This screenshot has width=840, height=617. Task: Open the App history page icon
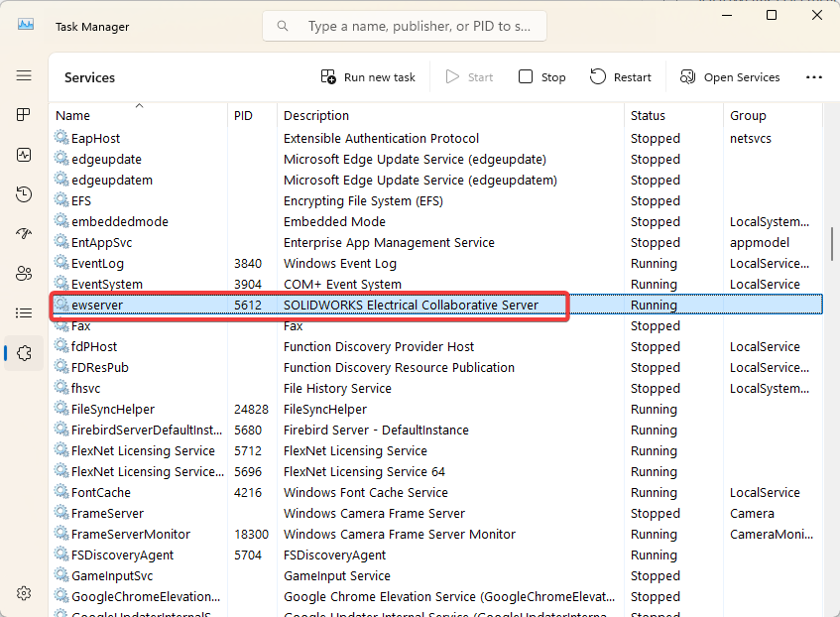[x=24, y=194]
